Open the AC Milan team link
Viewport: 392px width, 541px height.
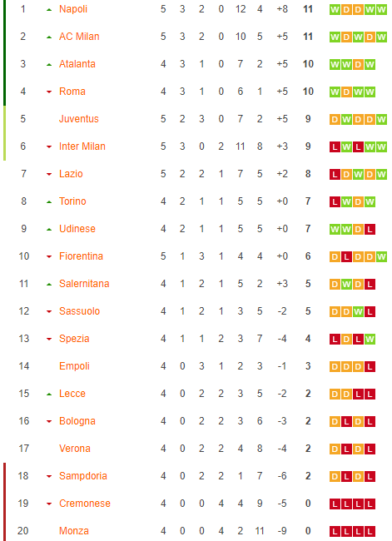pyautogui.click(x=79, y=37)
